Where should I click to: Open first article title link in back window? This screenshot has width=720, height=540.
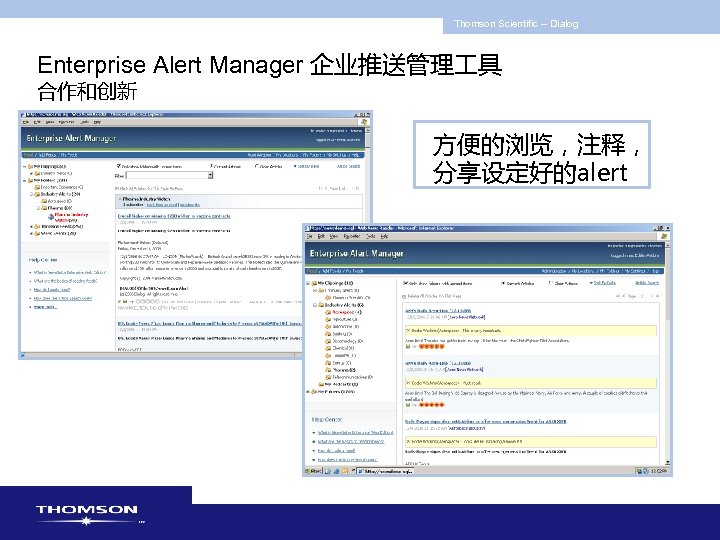click(174, 216)
